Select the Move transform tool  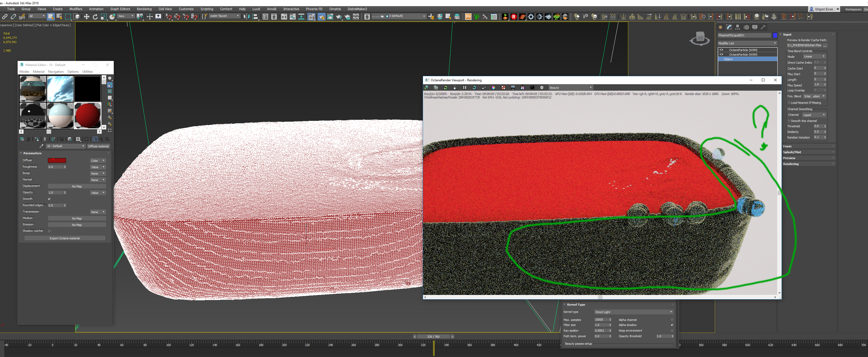(x=87, y=17)
